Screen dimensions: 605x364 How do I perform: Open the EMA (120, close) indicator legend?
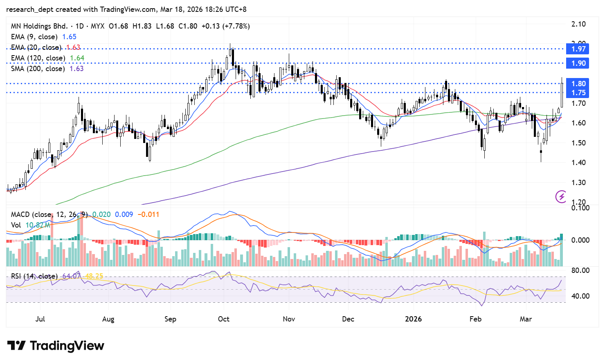point(38,58)
